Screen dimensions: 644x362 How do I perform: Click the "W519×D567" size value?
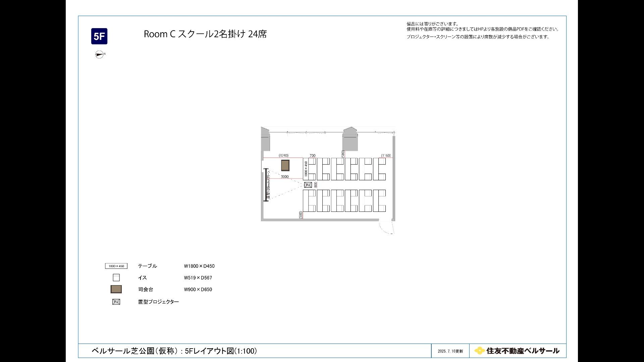point(198,278)
